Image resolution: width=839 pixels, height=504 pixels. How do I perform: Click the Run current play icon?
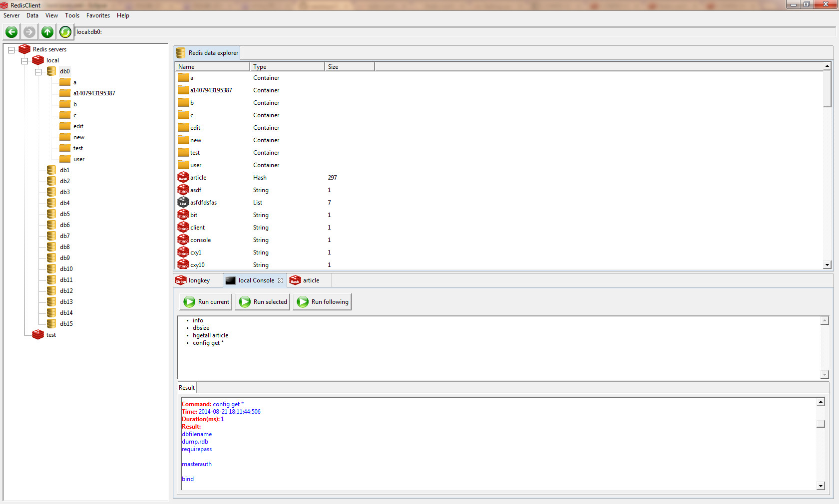tap(189, 302)
